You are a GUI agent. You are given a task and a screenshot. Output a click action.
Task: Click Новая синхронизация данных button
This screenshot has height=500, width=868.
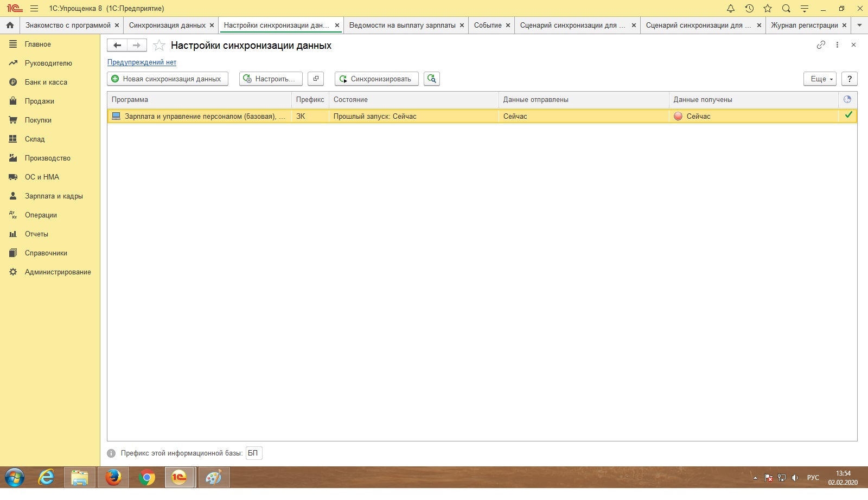pyautogui.click(x=168, y=79)
